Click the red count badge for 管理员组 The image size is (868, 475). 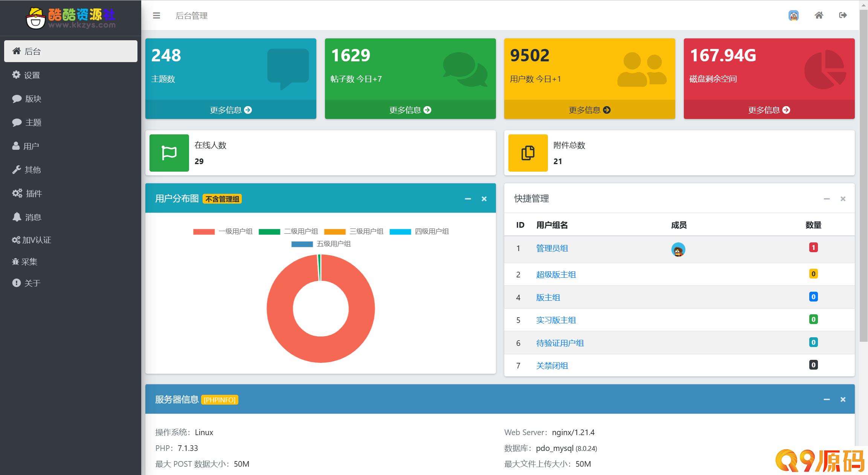(813, 247)
